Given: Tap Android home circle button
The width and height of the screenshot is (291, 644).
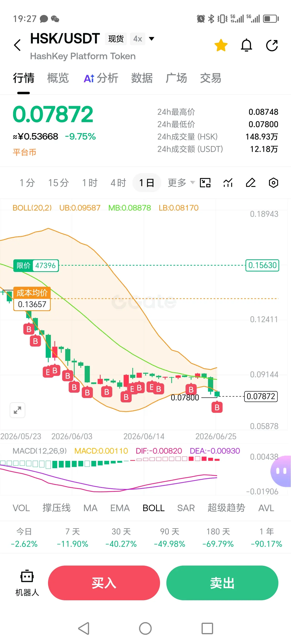Looking at the screenshot, I should pos(145,628).
